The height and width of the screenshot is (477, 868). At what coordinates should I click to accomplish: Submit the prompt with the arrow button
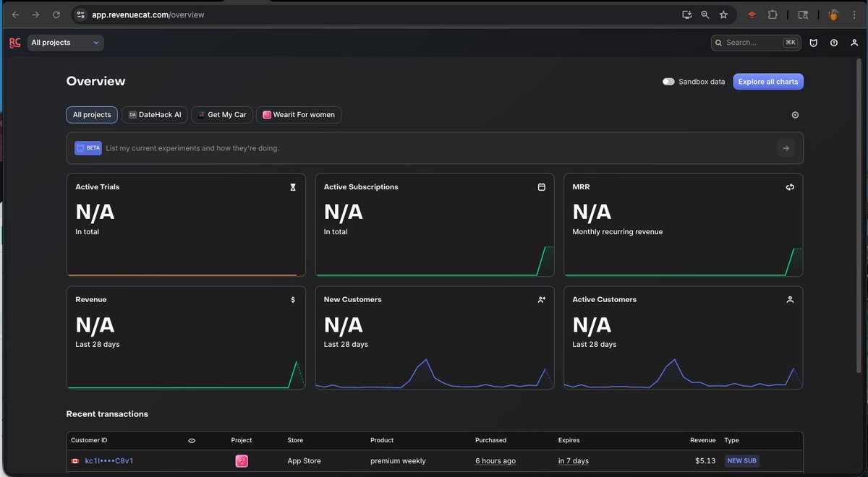[x=786, y=148]
